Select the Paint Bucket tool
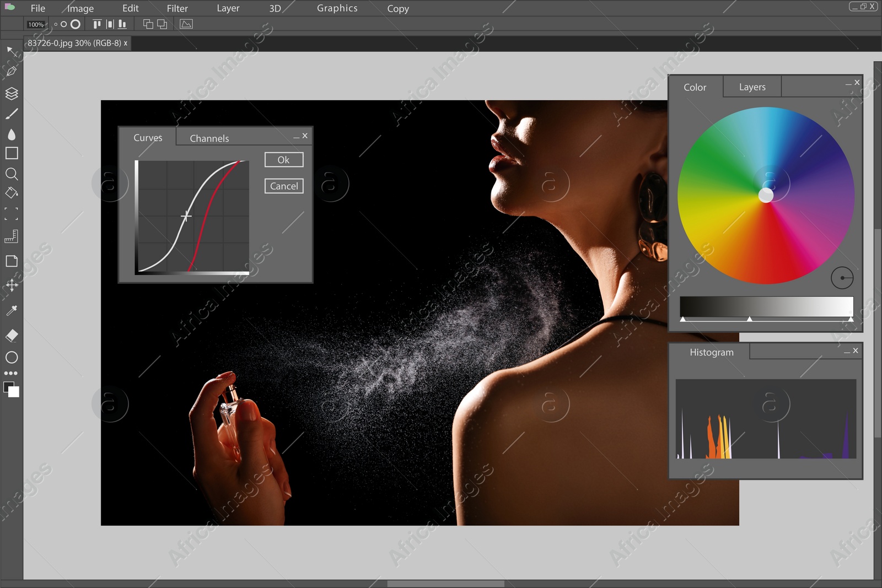This screenshot has width=882, height=588. click(x=12, y=193)
